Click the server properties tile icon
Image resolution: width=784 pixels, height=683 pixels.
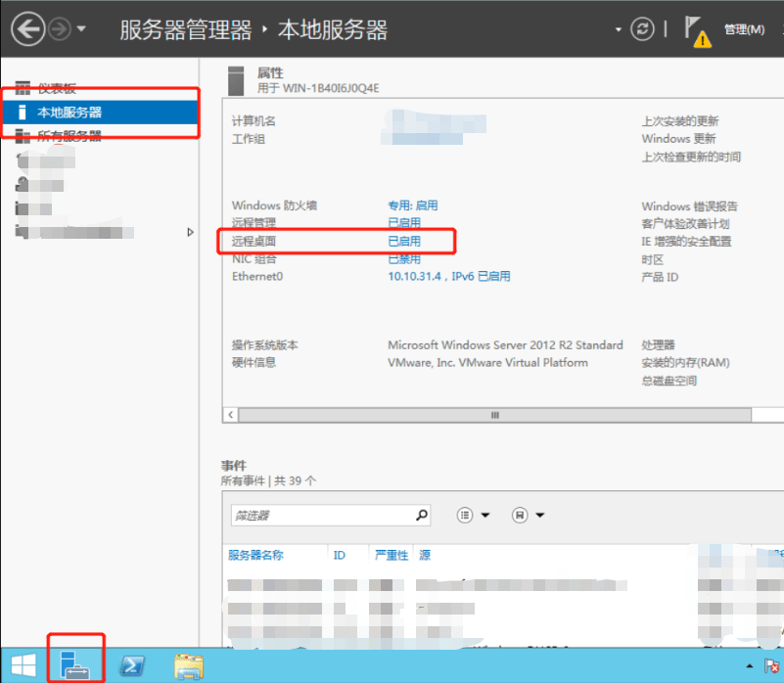(x=236, y=80)
